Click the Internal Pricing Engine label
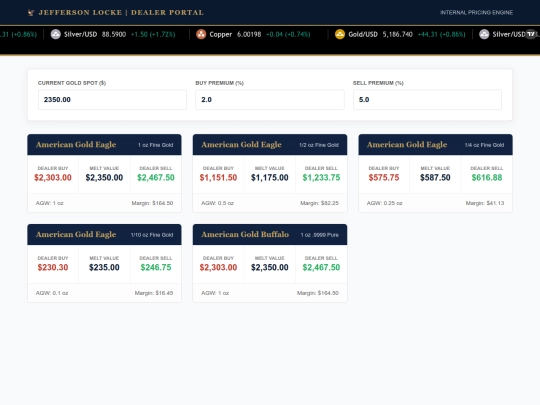The image size is (540, 405). [x=476, y=13]
